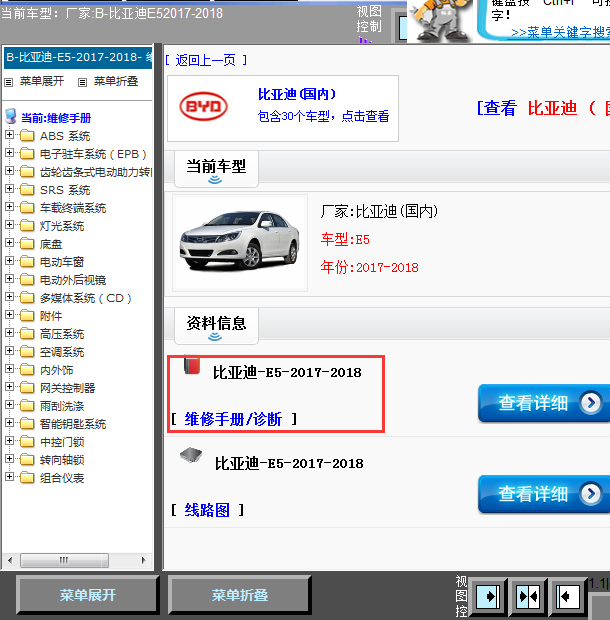Expand the ABS 系统 tree node
The width and height of the screenshot is (610, 620).
coord(9,135)
